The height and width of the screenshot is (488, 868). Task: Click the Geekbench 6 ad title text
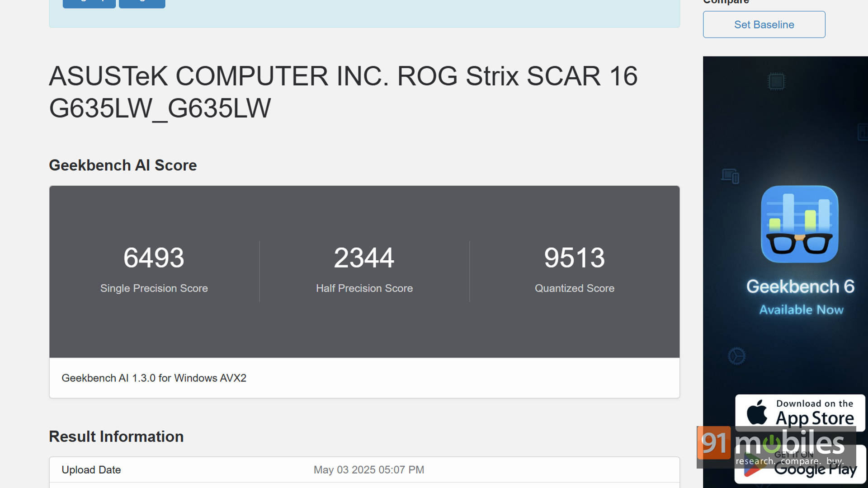(x=800, y=286)
